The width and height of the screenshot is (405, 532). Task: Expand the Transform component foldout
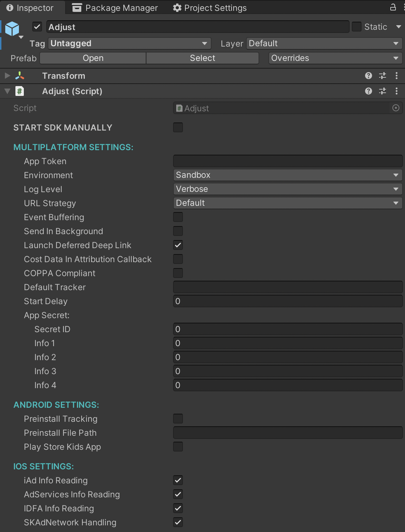click(7, 76)
